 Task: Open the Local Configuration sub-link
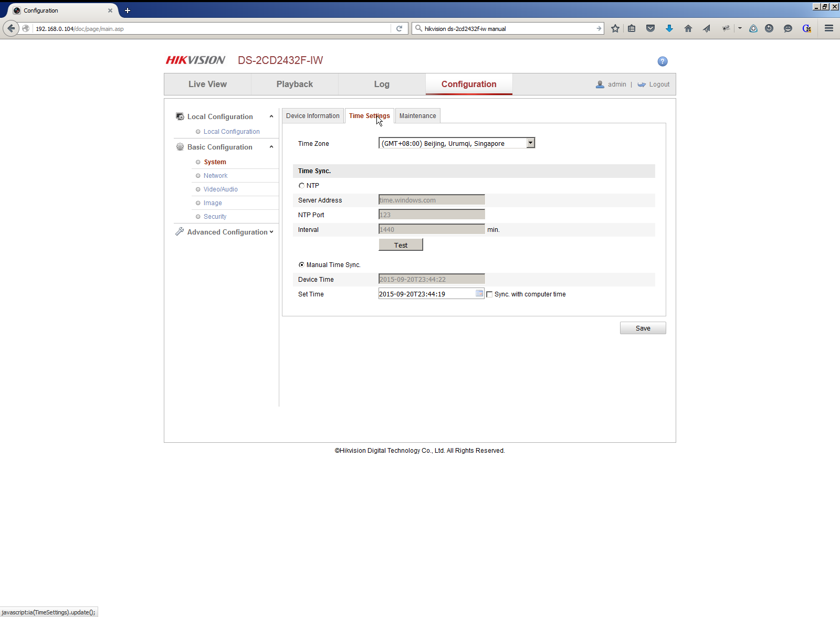tap(232, 132)
